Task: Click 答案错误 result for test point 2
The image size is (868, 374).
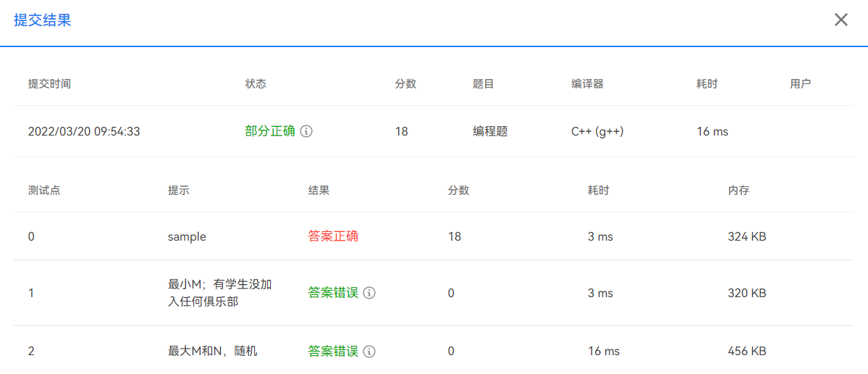Action: point(333,352)
